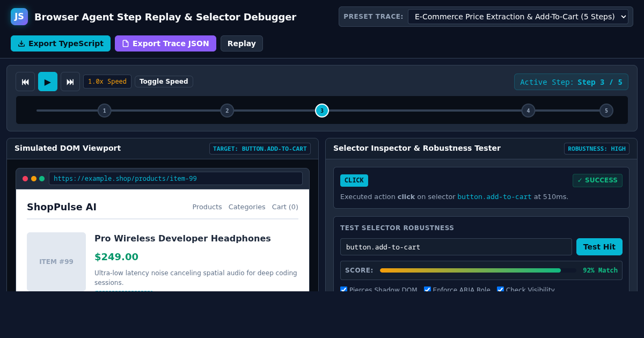The height and width of the screenshot is (338, 644).
Task: Toggle Pierces Shadow DOM checkbox
Action: click(x=343, y=290)
